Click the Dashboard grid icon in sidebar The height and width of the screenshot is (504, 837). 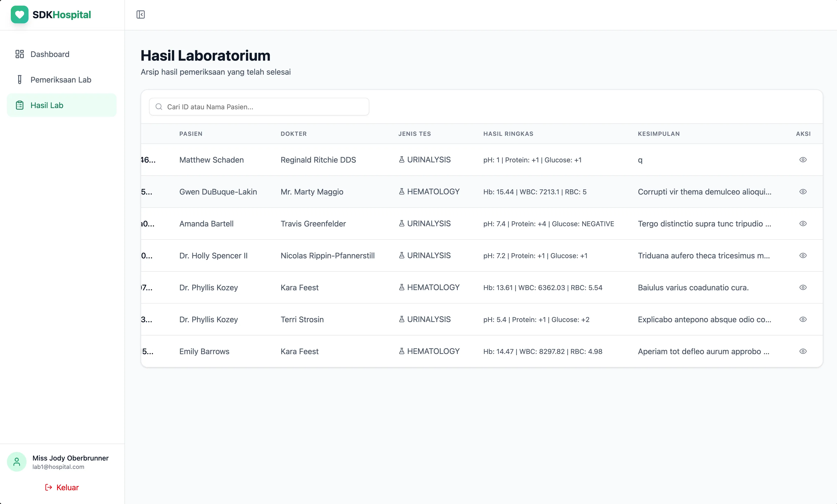pos(19,54)
